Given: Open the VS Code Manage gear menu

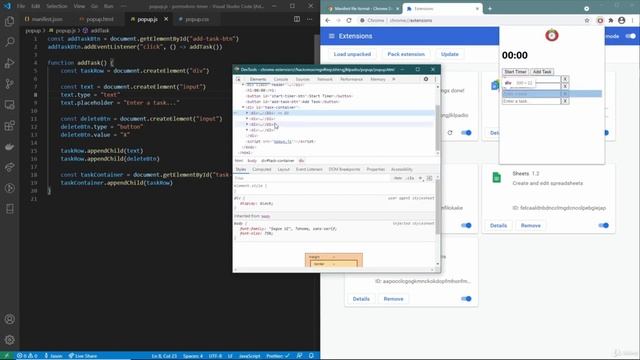Looking at the screenshot, I should [9, 340].
